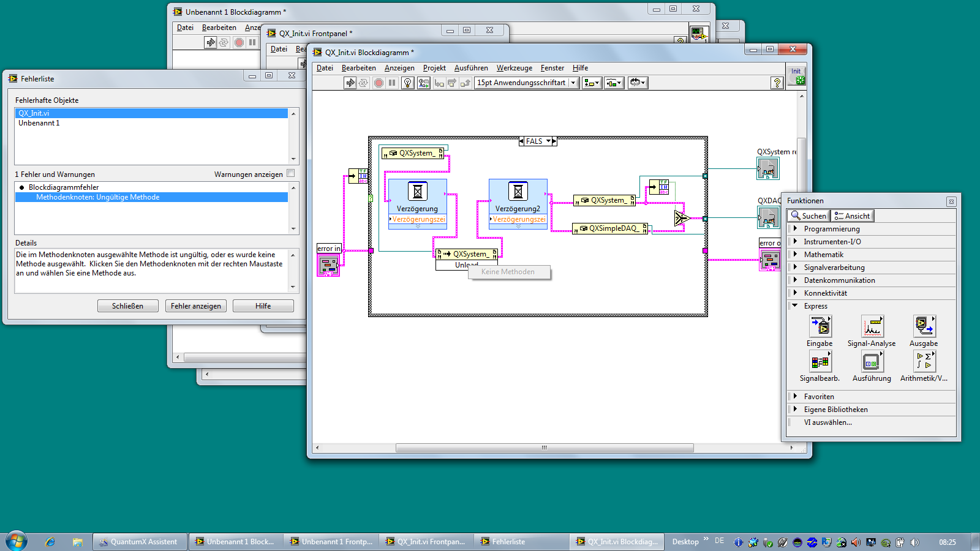Click the Fehler anzeigen button
The image size is (980, 551).
point(196,306)
